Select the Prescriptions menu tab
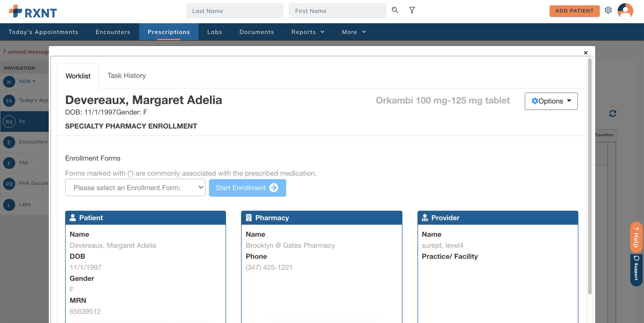The width and height of the screenshot is (644, 323). [169, 32]
